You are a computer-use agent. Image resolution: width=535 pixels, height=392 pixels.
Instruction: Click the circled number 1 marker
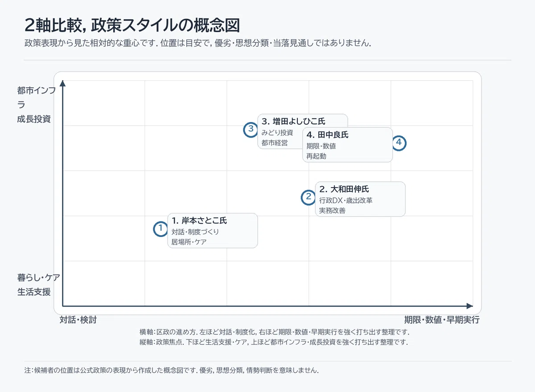point(160,229)
